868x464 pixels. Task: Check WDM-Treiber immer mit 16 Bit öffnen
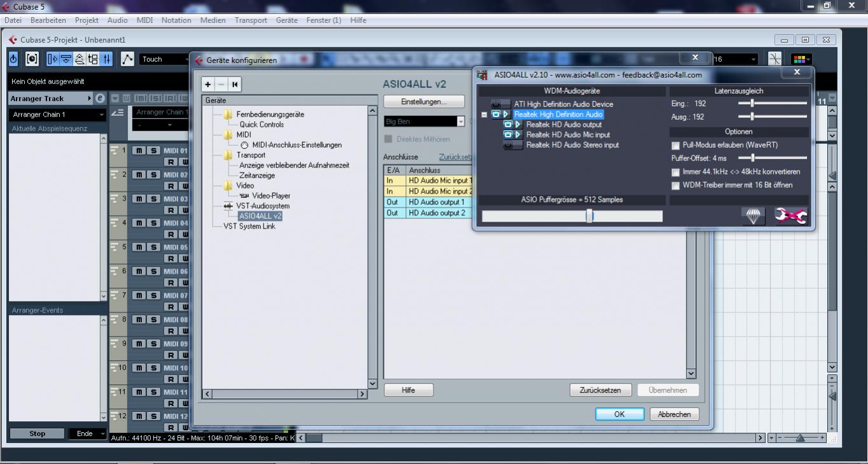coord(676,185)
